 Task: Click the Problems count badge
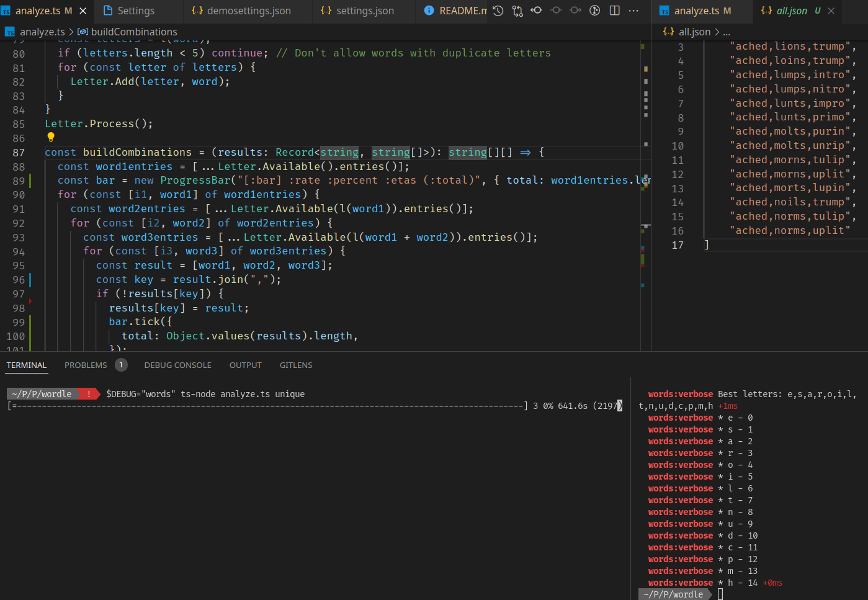coord(121,365)
